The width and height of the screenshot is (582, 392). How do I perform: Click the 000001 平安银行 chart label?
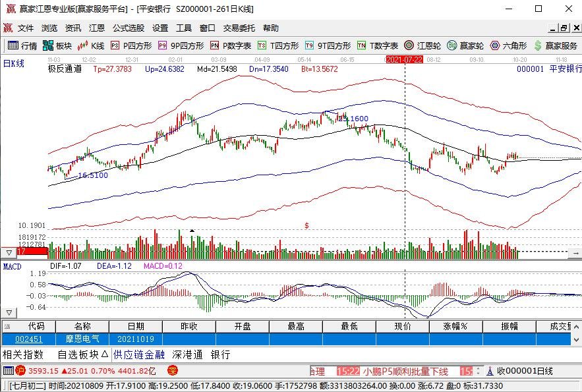(x=549, y=69)
